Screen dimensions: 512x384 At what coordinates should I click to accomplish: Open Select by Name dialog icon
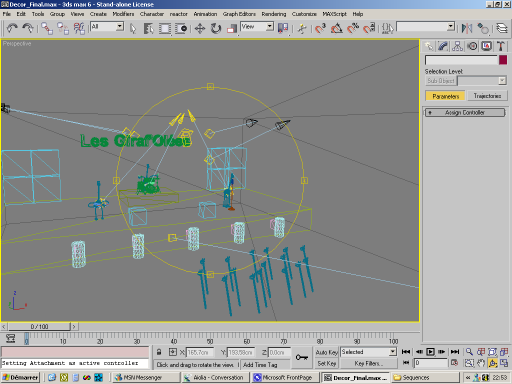pyautogui.click(x=148, y=28)
